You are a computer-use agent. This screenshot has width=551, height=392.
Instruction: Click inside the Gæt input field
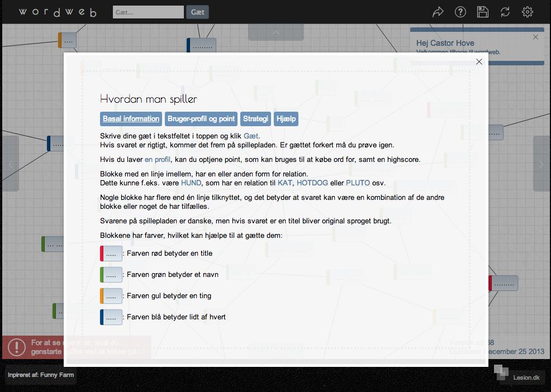point(148,11)
